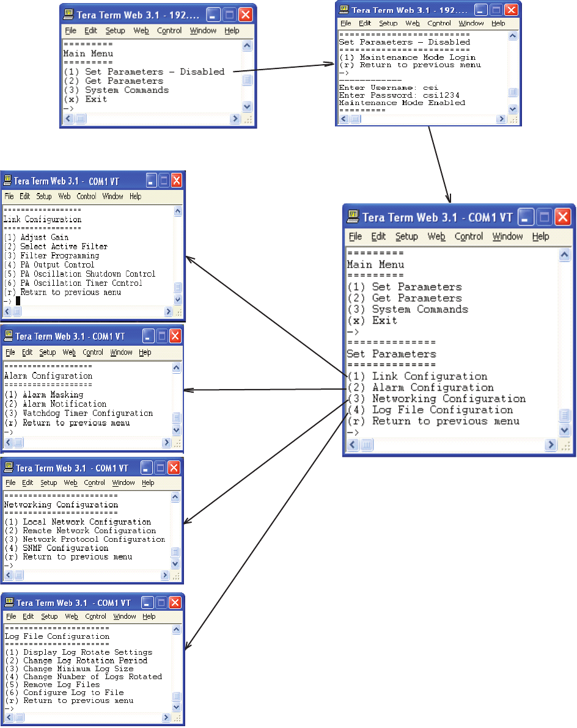Click Tera Term icon in large Set Parameters window title

point(353,217)
